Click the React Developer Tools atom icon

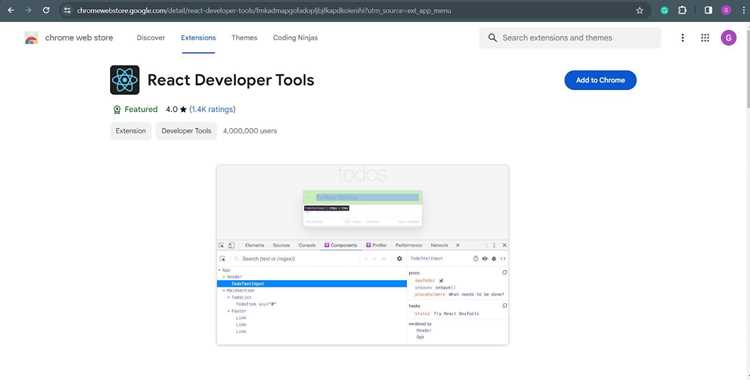(x=125, y=80)
